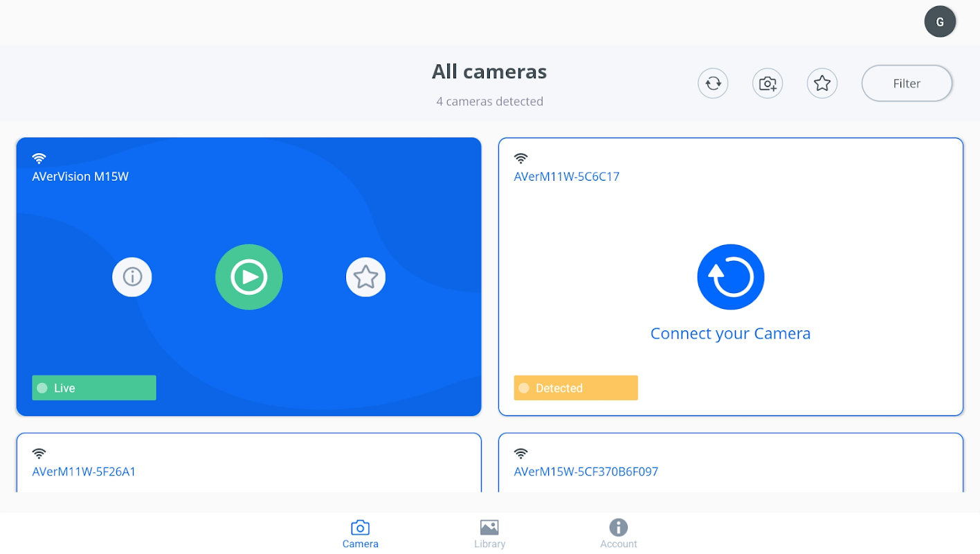
Task: Click the 4 cameras detected text
Action: tap(489, 101)
